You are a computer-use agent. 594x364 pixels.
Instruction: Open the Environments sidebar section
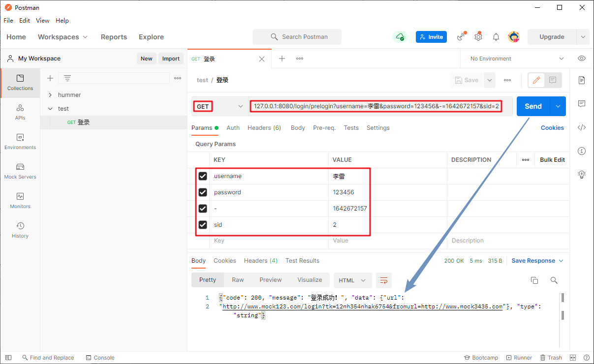[20, 142]
